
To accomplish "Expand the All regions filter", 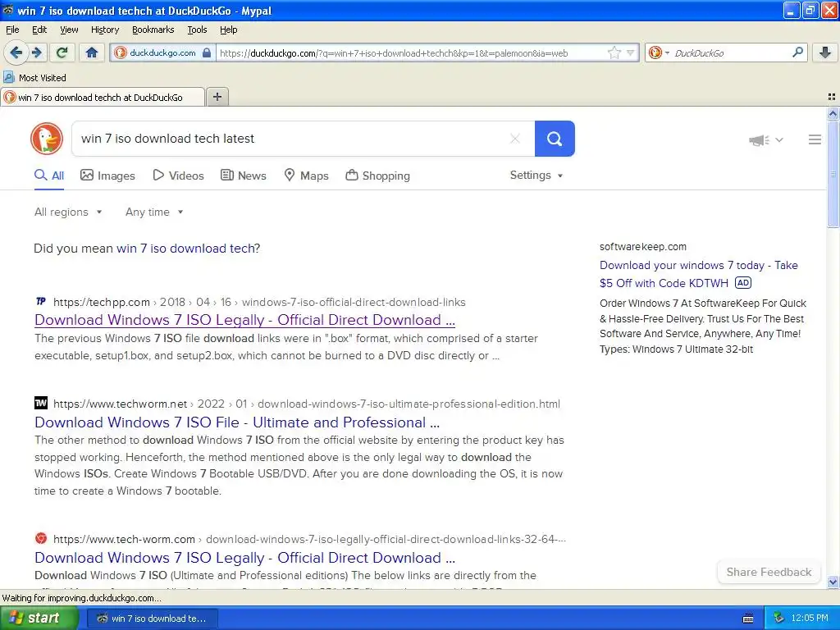I will pos(68,212).
